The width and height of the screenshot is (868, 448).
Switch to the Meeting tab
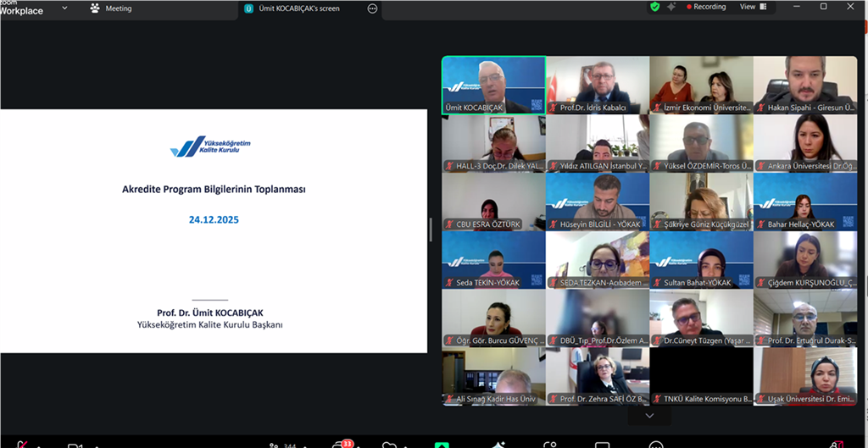(118, 8)
